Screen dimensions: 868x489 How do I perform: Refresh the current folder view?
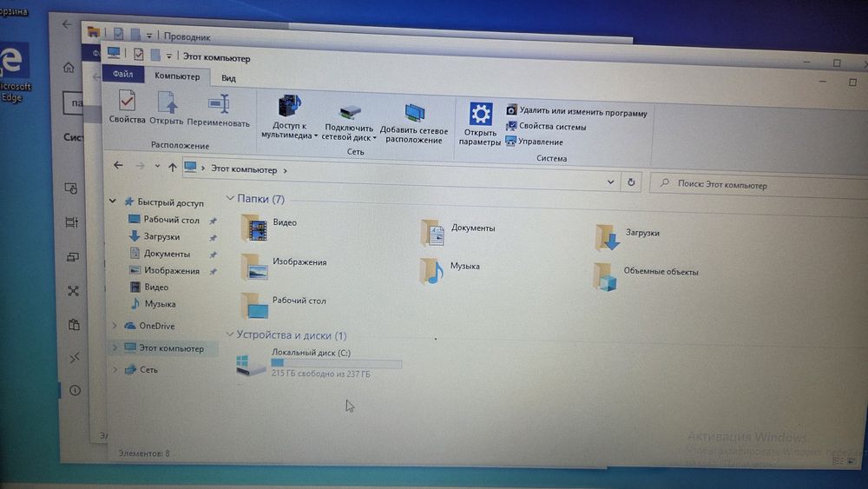pos(631,182)
